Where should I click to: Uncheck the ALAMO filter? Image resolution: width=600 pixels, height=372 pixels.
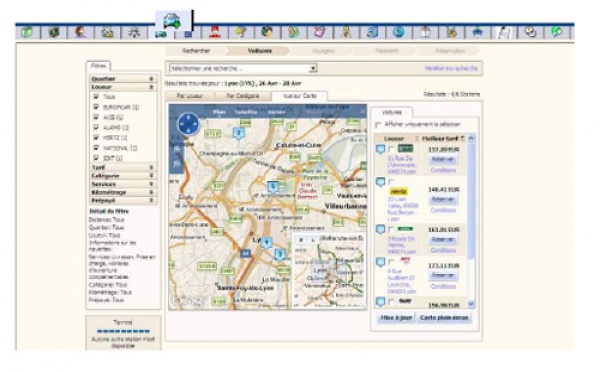(x=96, y=127)
